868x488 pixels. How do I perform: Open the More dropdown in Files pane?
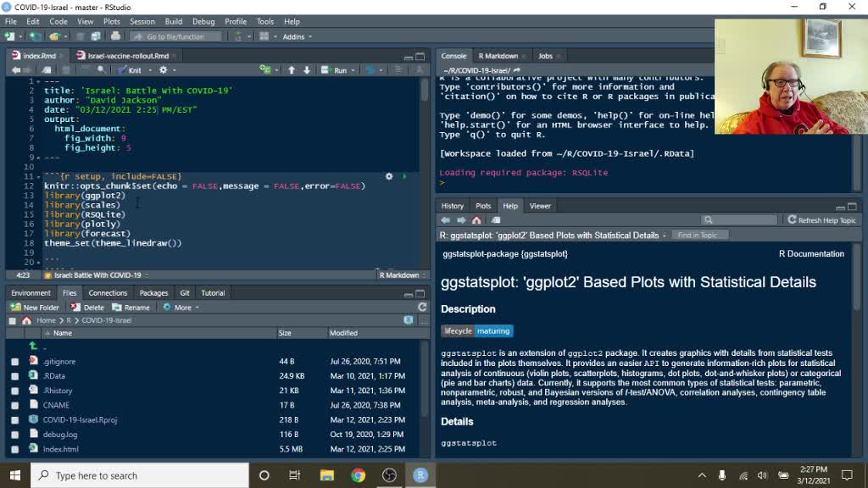[181, 308]
